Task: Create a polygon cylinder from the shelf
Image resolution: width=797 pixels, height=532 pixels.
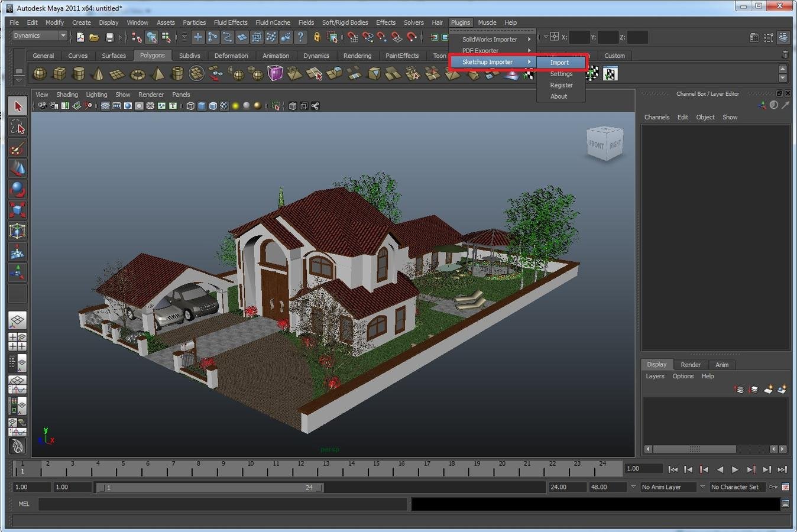Action: coord(79,74)
